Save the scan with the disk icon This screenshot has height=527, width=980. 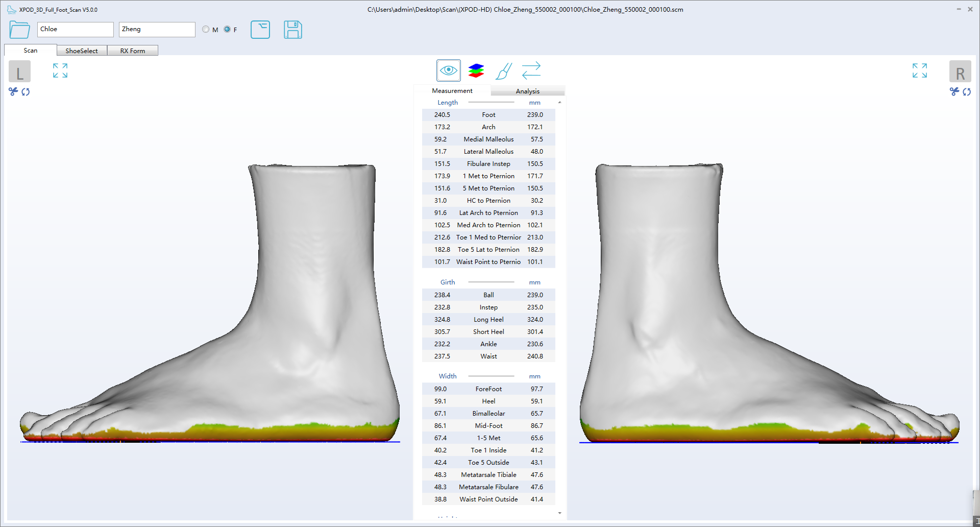[x=292, y=30]
